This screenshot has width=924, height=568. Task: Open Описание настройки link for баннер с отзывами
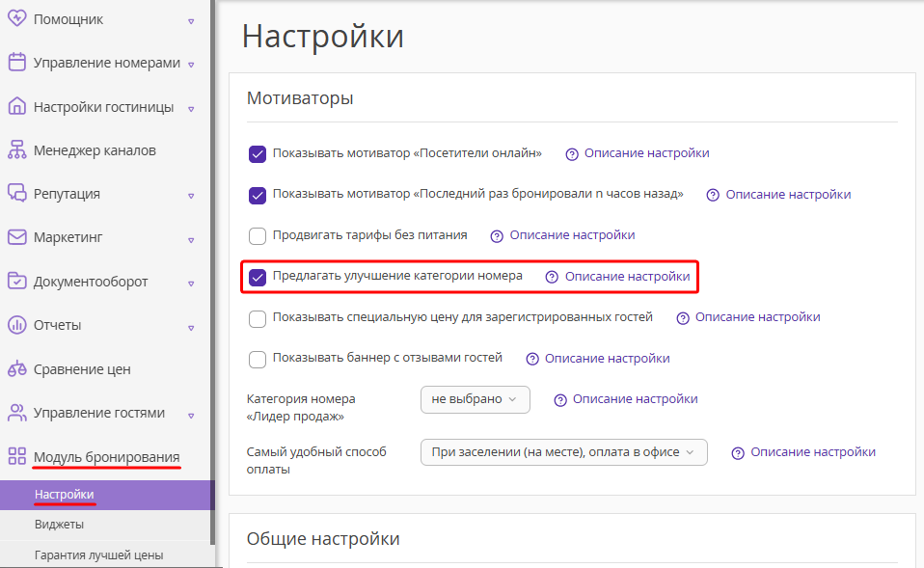[x=607, y=358]
